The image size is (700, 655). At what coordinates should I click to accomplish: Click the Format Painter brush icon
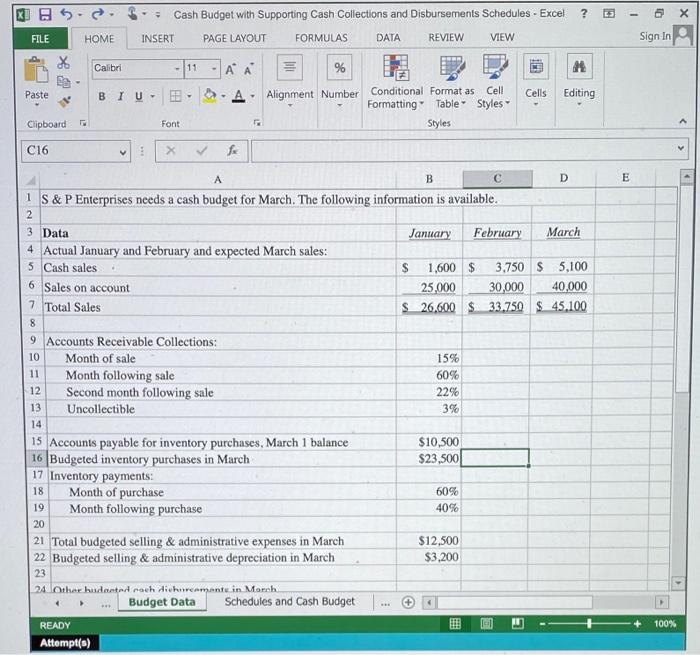63,102
